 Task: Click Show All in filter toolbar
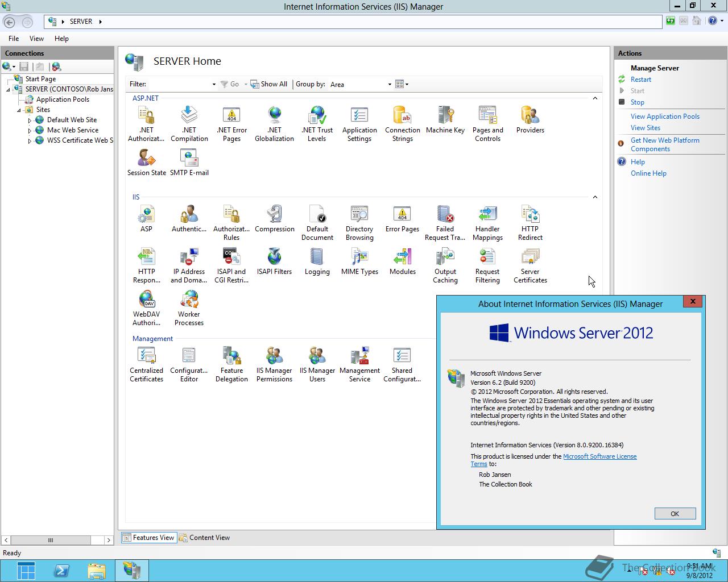pos(269,84)
